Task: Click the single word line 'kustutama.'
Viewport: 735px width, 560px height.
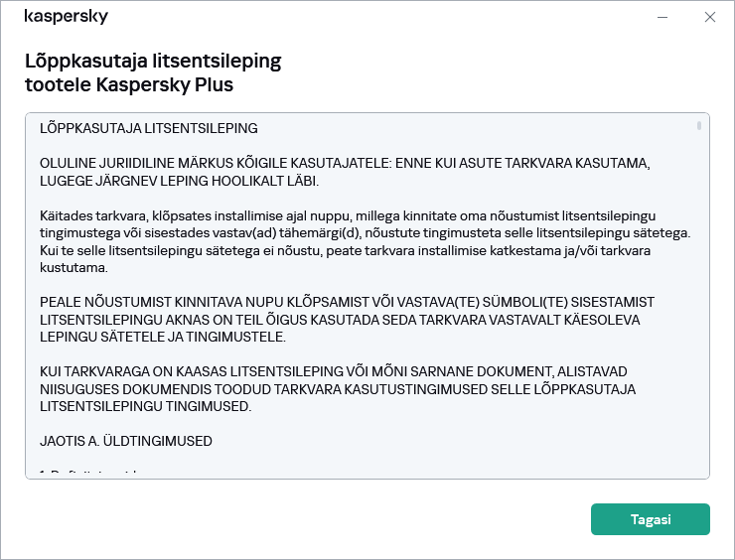Action: (x=73, y=268)
